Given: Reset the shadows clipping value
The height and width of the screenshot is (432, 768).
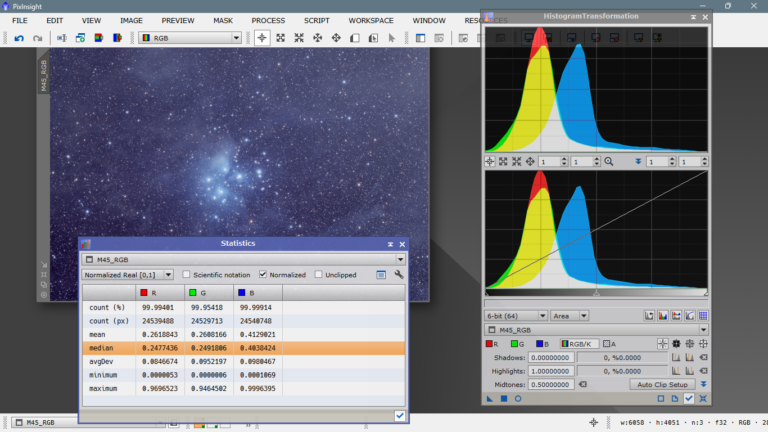Looking at the screenshot, I should click(704, 357).
